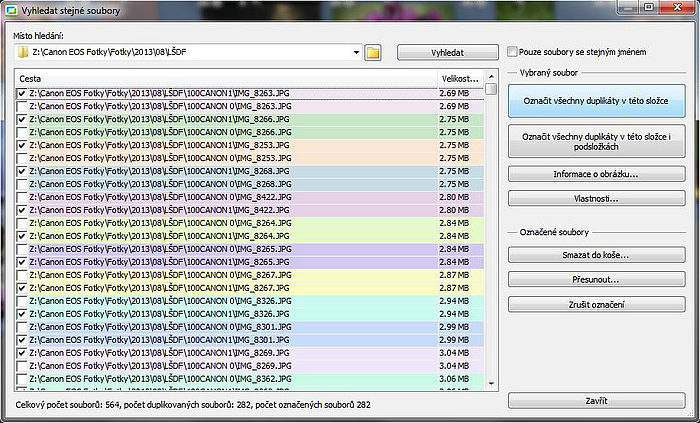Uncheck the 100CANON1\IMG_8422.JPG file checkbox
The height and width of the screenshot is (423, 700).
click(22, 210)
